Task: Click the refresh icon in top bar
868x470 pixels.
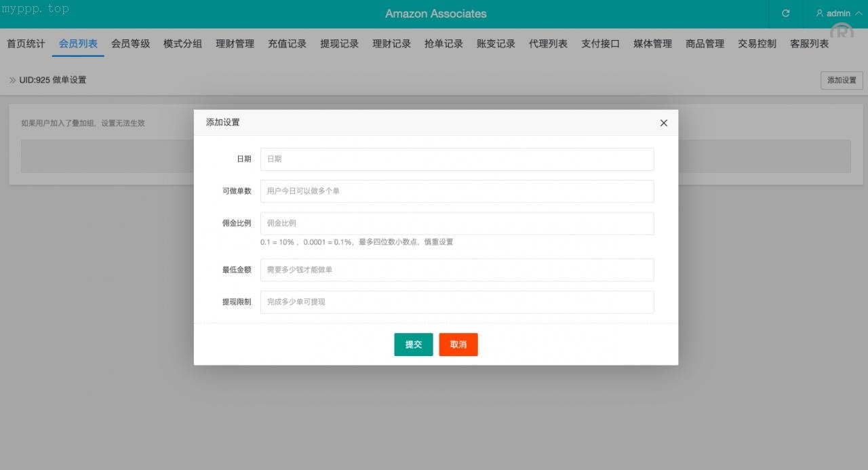Action: [785, 14]
